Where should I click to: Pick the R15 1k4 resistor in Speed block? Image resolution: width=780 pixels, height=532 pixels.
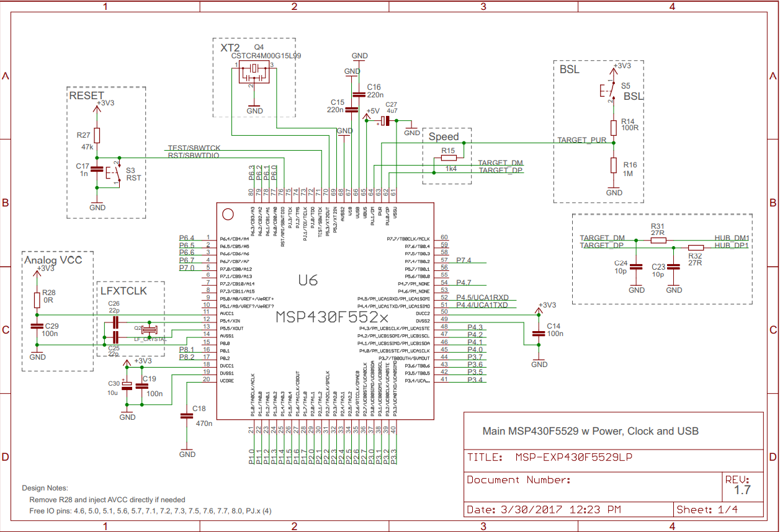tap(448, 158)
